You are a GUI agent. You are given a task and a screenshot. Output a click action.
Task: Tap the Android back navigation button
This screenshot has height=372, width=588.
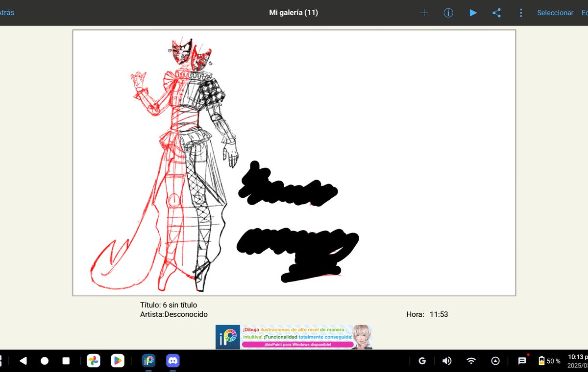pyautogui.click(x=23, y=361)
